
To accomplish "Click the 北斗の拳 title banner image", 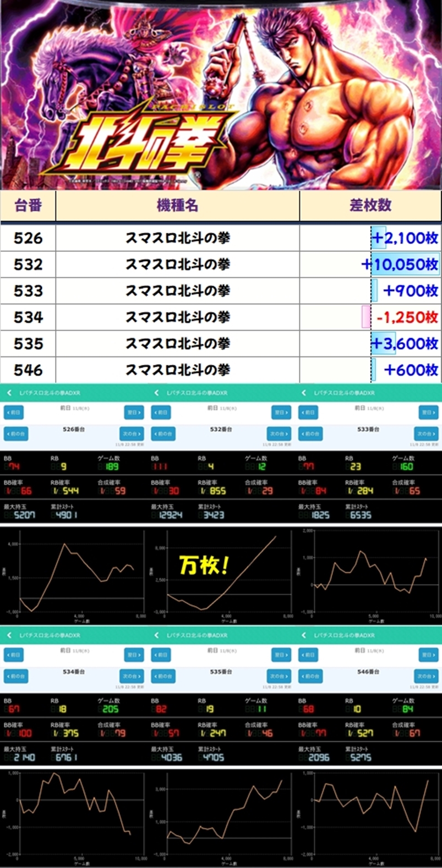I will click(221, 95).
